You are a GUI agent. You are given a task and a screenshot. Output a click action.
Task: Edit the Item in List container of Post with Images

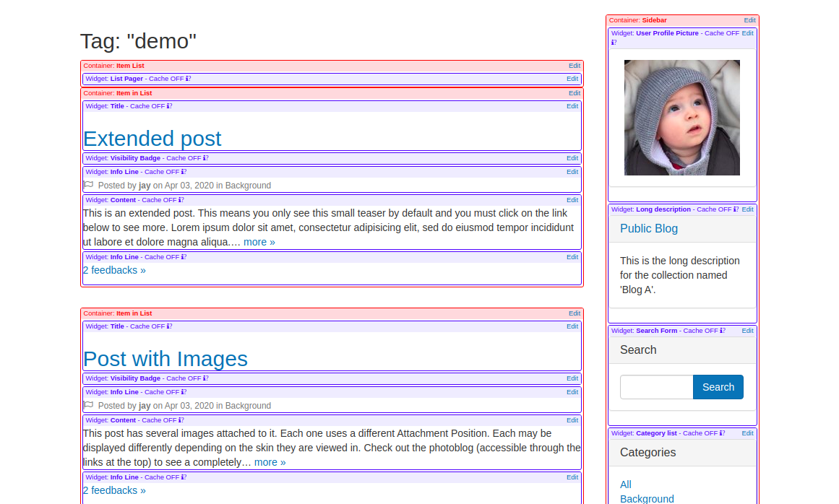pyautogui.click(x=575, y=313)
